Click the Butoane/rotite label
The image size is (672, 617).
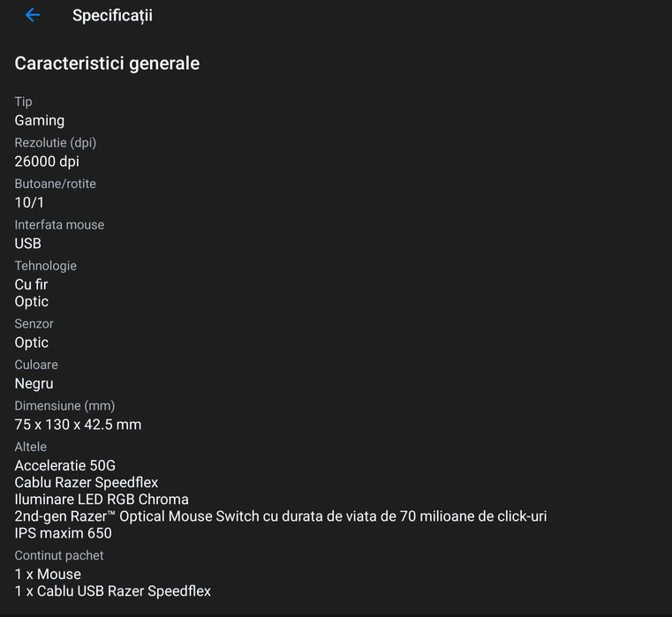(x=56, y=184)
